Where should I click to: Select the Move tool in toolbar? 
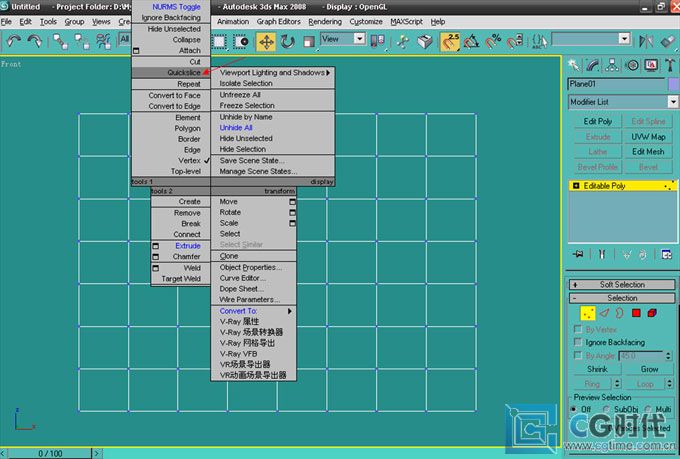coord(266,41)
